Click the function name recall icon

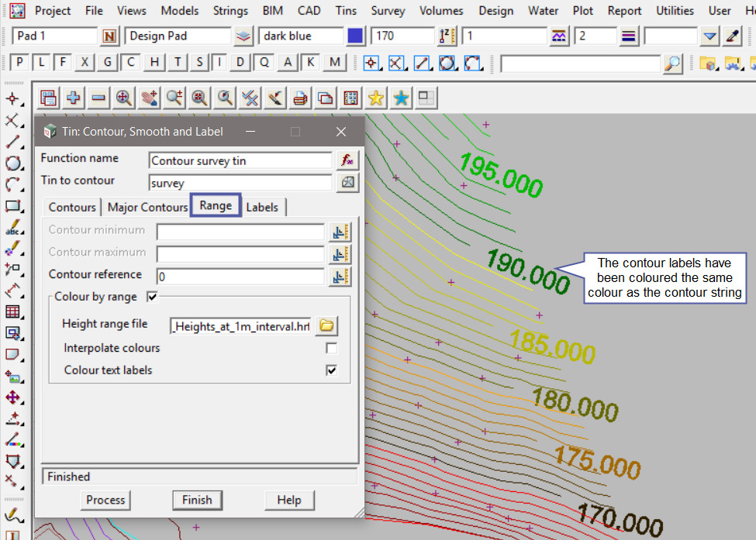point(347,160)
